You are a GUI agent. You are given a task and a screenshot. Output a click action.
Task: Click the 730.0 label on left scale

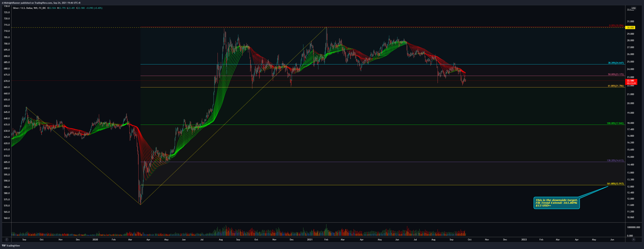point(7,6)
